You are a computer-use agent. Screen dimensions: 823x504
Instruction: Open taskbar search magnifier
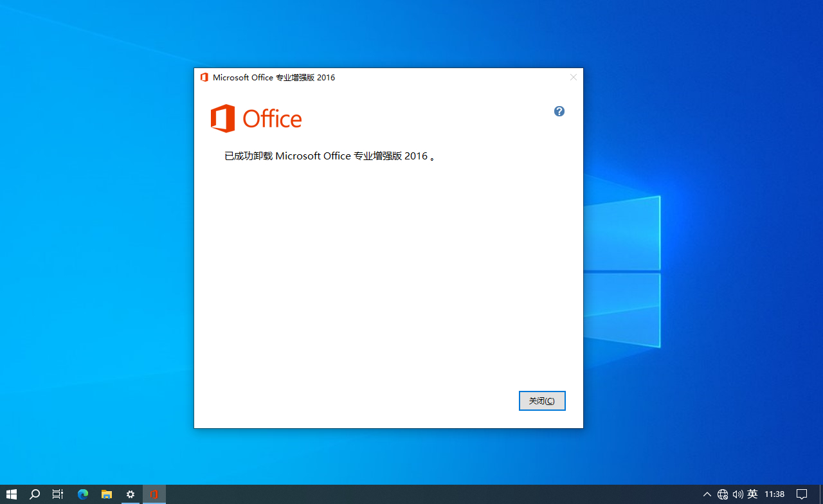(x=35, y=494)
